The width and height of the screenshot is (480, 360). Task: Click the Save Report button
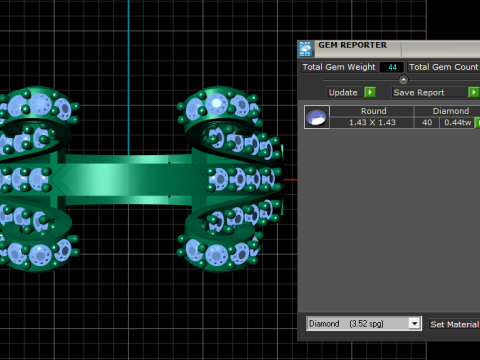click(429, 93)
